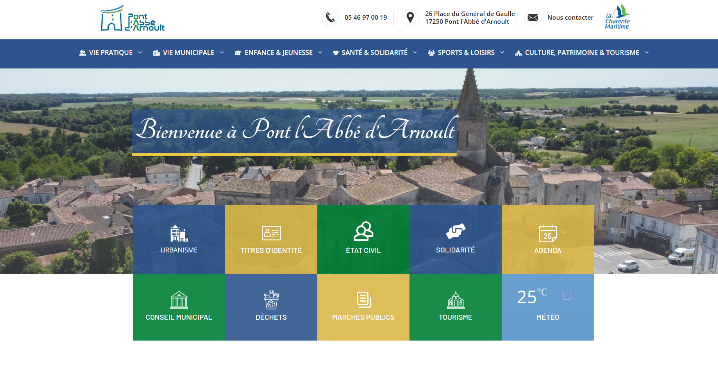
Task: Select the Titres d'identité card icon
Action: pos(271,233)
